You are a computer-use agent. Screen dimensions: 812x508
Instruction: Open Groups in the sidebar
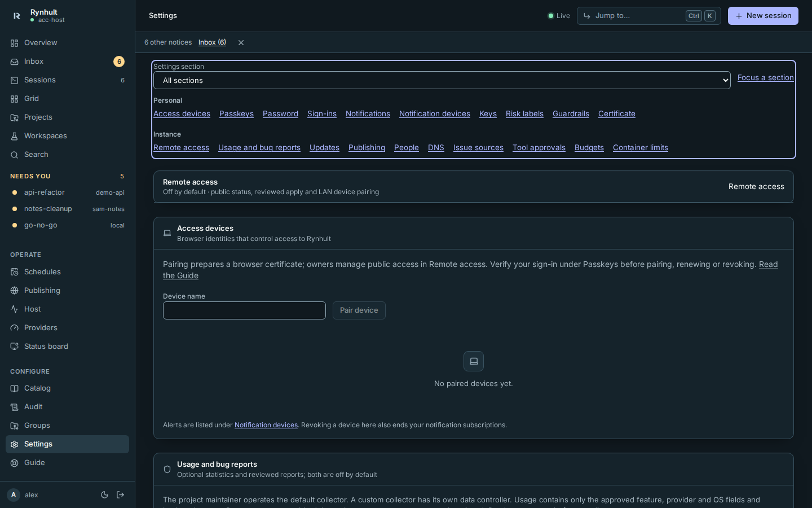click(67, 426)
